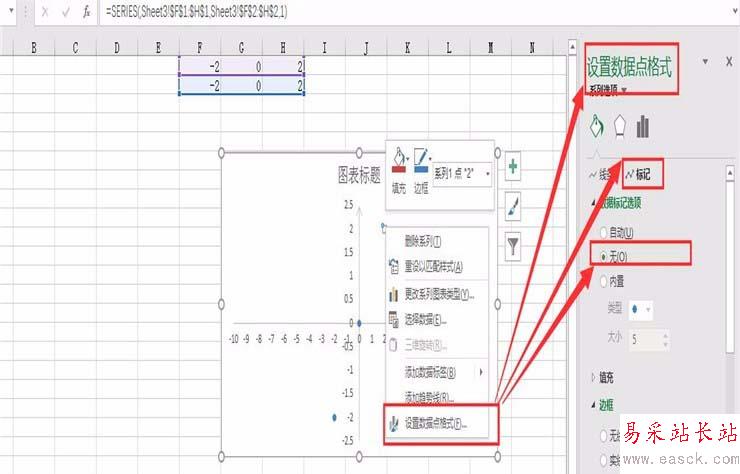Open chart element selector 系列1 点 "2"
Screen dimensions: 740x474
click(462, 174)
